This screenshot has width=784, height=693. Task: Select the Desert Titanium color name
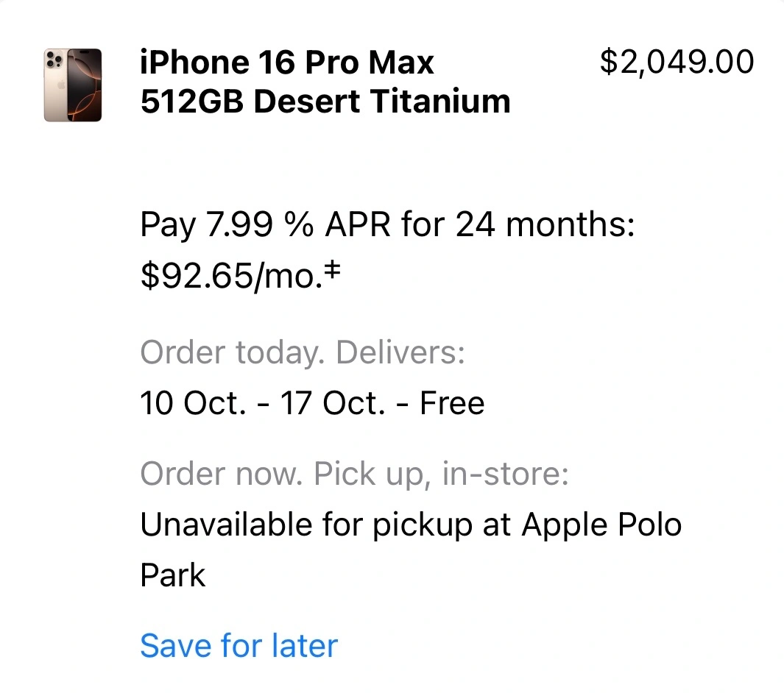(381, 101)
